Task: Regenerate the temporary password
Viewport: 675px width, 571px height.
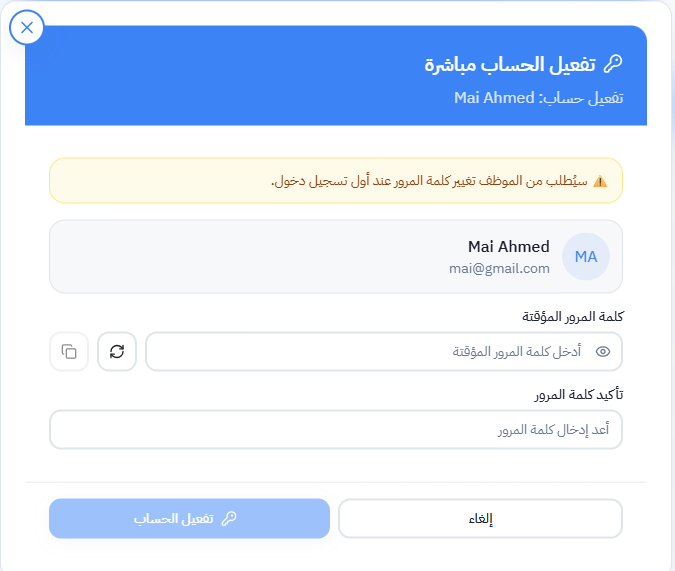Action: coord(117,352)
